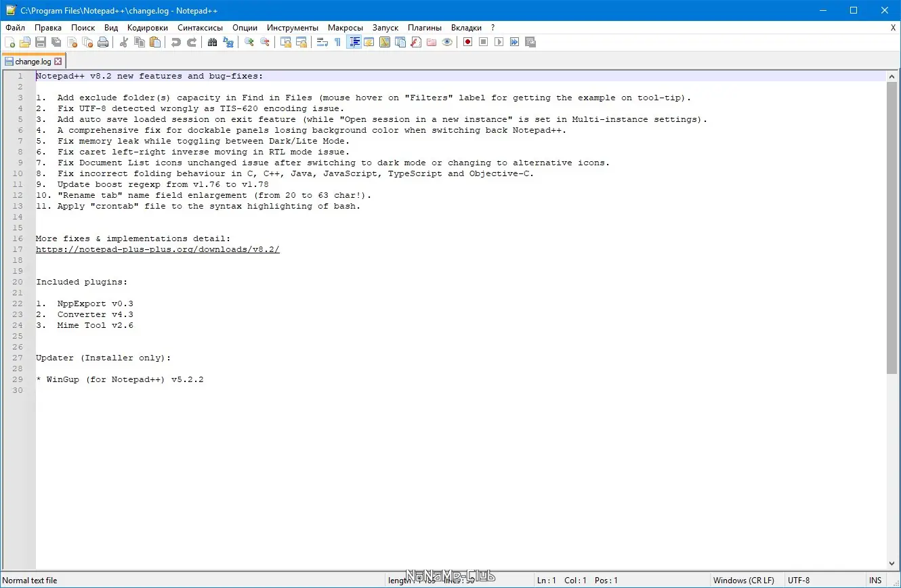This screenshot has height=588, width=901.
Task: Toggle show all characters pilcrow icon
Action: [x=338, y=42]
